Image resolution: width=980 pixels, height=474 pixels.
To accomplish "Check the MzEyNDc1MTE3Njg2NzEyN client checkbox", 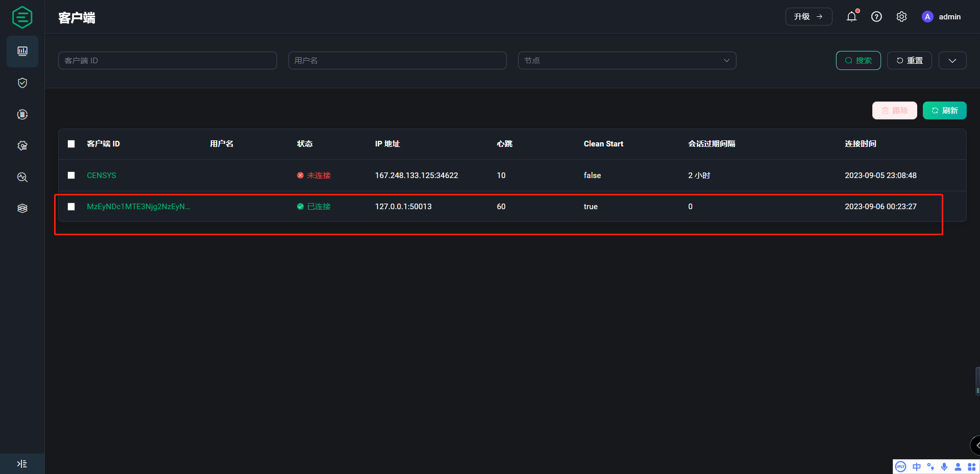I will pos(71,207).
